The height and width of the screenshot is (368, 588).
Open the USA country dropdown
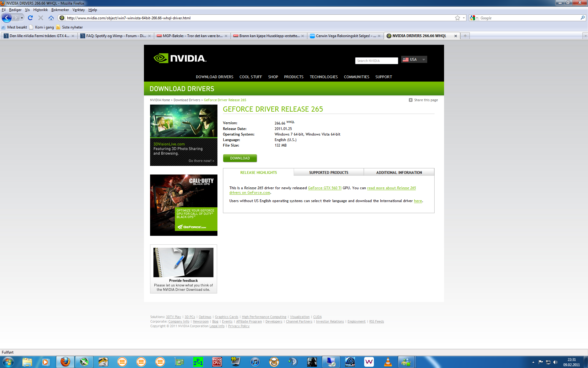[x=414, y=59]
